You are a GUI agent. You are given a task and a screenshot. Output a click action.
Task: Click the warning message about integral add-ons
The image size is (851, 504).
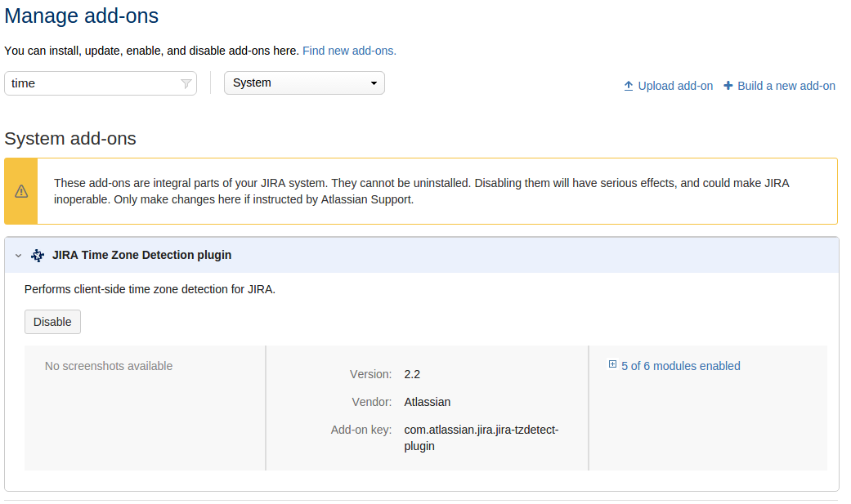421,191
